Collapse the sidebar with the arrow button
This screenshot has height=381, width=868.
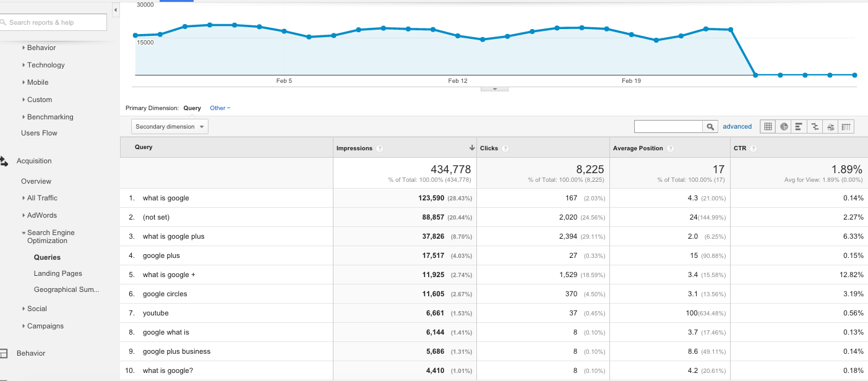tap(116, 10)
